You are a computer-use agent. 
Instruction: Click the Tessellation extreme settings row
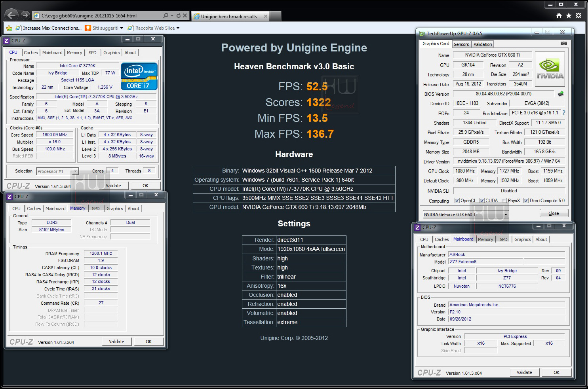[294, 323]
